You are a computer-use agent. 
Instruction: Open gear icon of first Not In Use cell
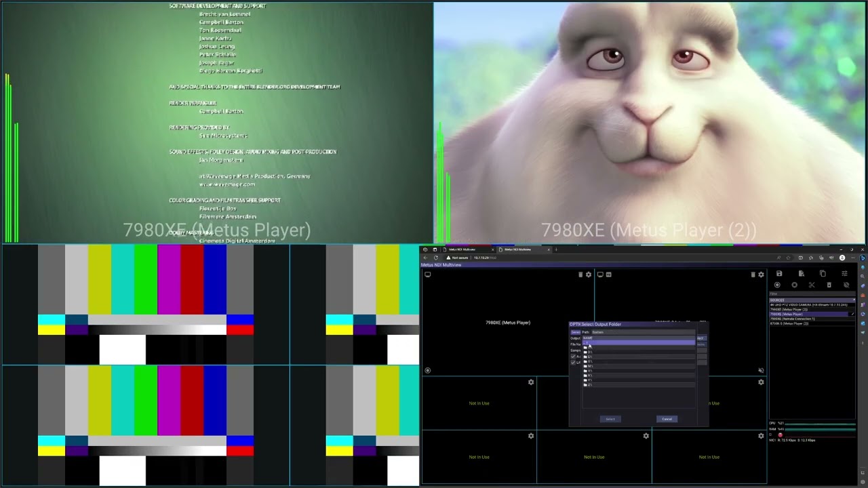click(531, 382)
